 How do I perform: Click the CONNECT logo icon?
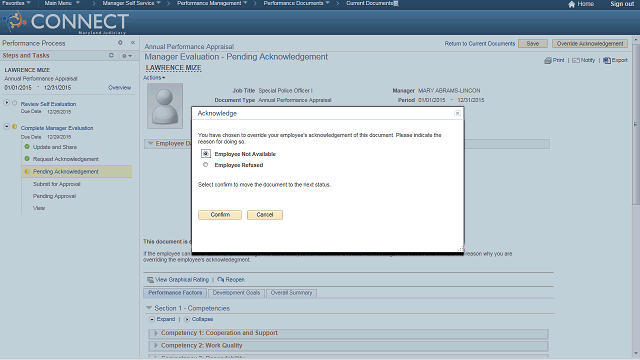(x=15, y=21)
